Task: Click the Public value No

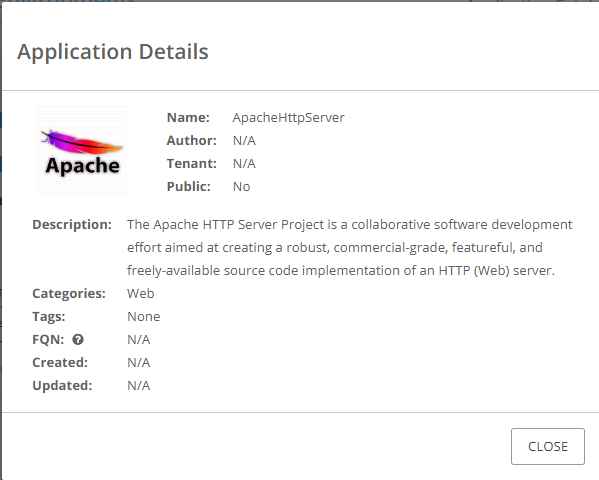Action: point(241,186)
